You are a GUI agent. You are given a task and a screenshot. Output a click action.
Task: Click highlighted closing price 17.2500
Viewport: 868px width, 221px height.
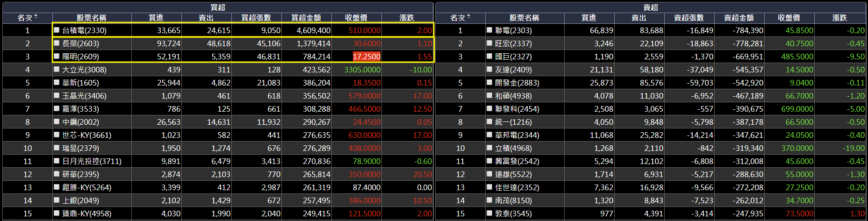point(366,57)
